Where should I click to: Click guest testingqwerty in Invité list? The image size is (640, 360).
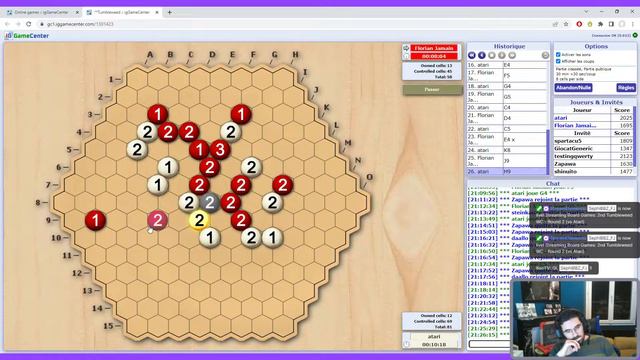pos(573,156)
